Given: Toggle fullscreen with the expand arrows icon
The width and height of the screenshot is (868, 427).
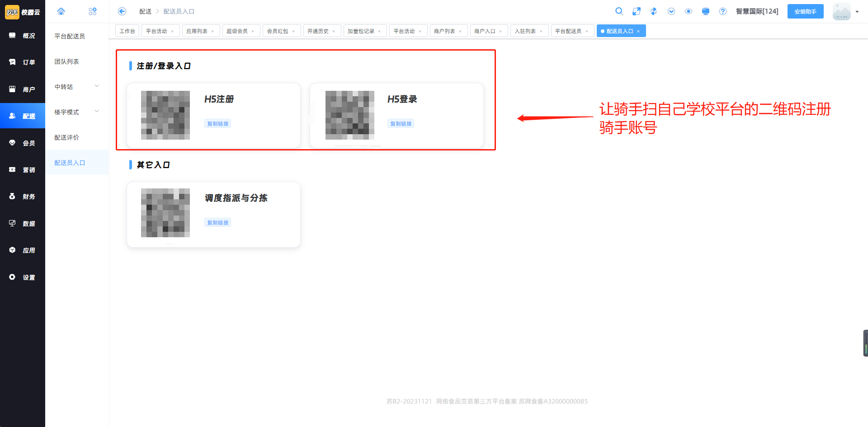Looking at the screenshot, I should [x=637, y=11].
